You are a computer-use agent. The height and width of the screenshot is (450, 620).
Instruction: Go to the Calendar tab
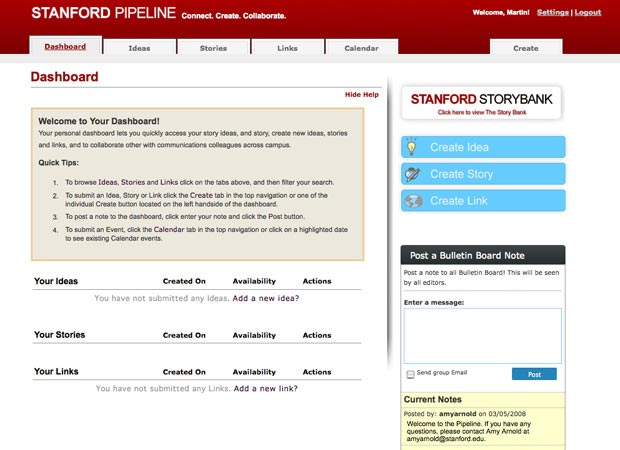[361, 48]
